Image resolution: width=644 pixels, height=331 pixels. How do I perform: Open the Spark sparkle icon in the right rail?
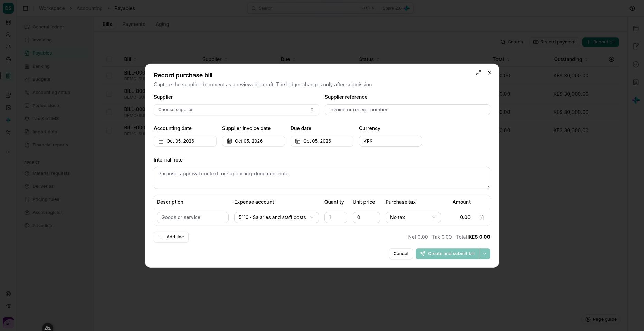[636, 100]
